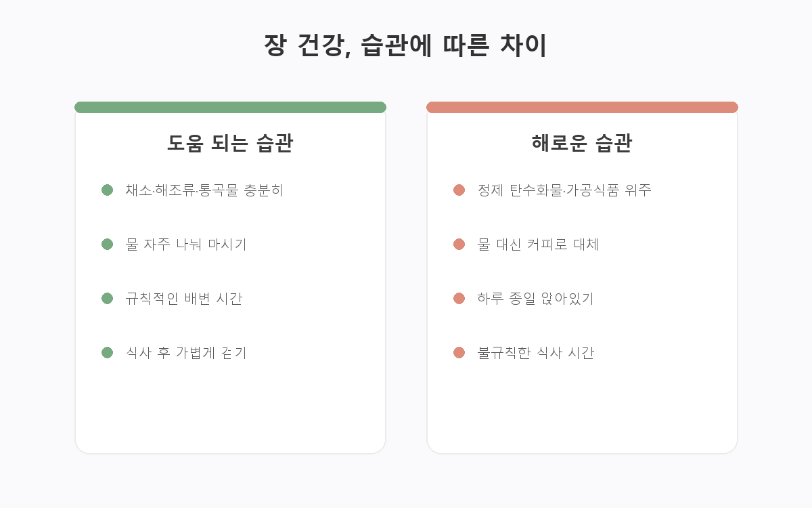Select the 해로운 습관 heading
The image size is (812, 508).
[582, 144]
